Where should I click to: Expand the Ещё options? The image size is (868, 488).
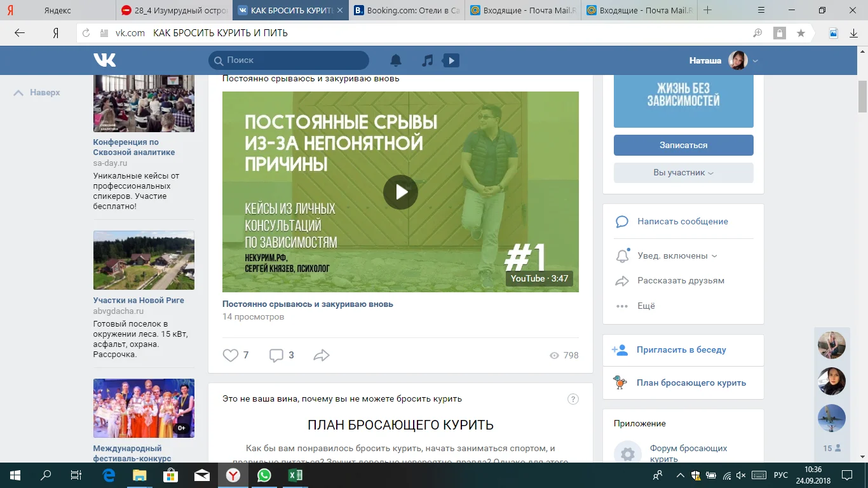pyautogui.click(x=646, y=306)
